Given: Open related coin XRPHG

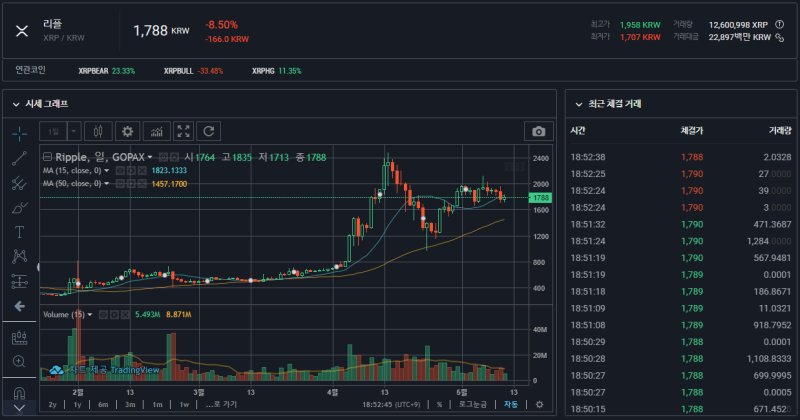Looking at the screenshot, I should [277, 71].
